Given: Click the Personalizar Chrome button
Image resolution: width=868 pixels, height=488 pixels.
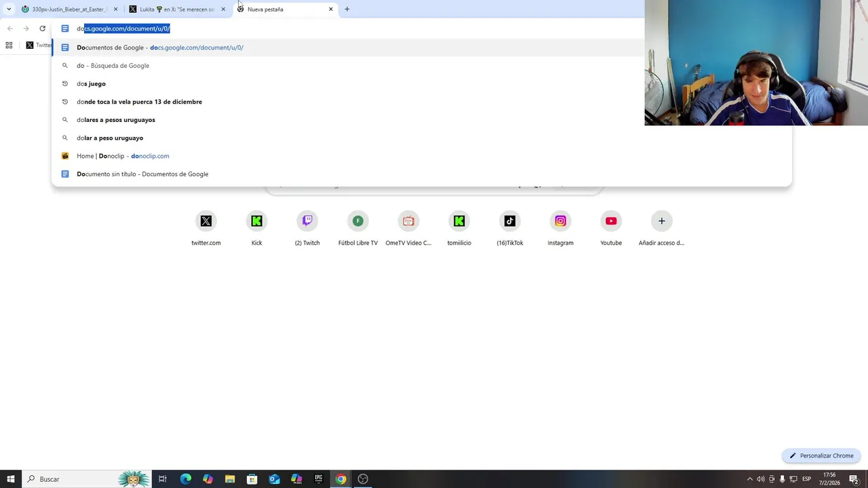Looking at the screenshot, I should tap(821, 455).
